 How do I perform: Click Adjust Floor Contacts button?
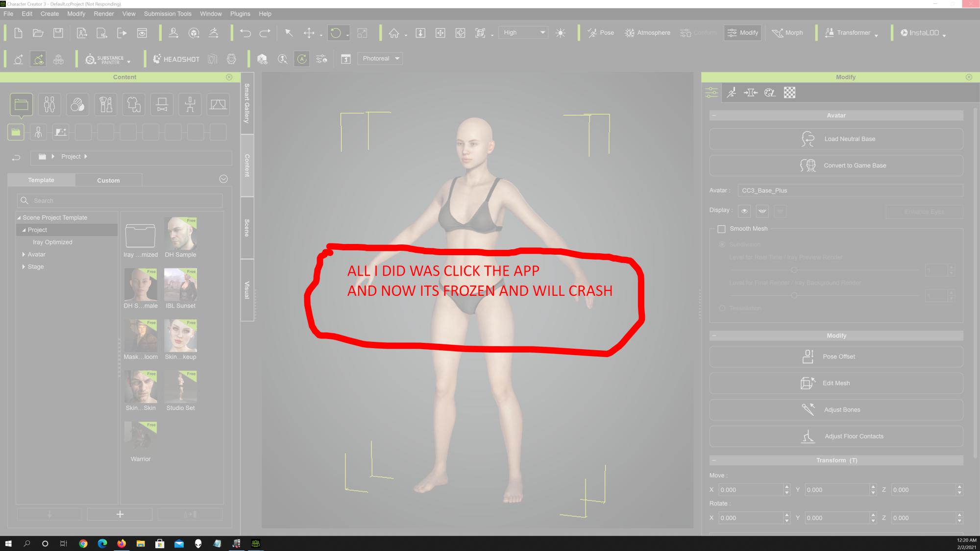coord(836,436)
